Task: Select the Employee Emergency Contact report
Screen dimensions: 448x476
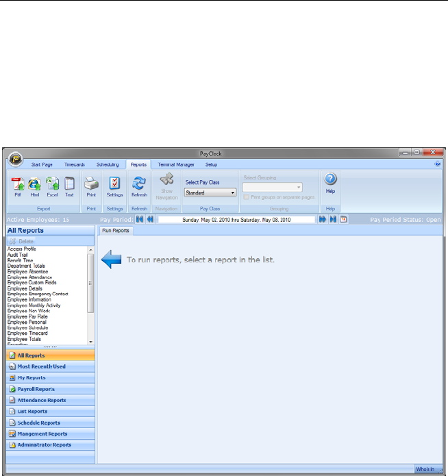Action: pos(38,294)
